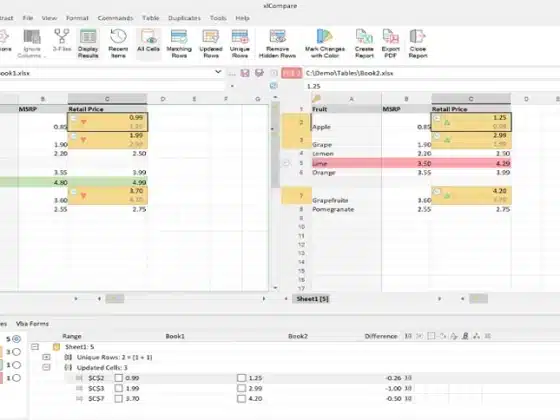Click the hierarchy icon in Difference toolbar
560x420 pixels.
[476, 336]
